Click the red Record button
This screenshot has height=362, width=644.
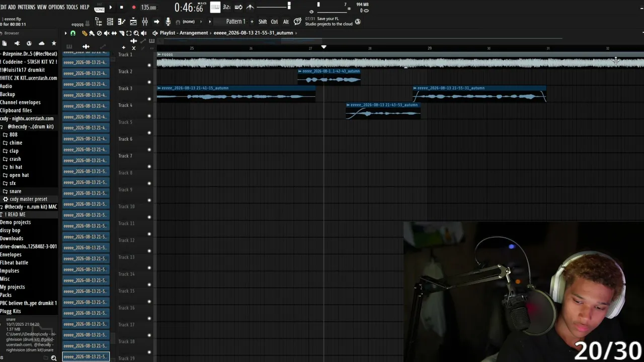point(133,8)
